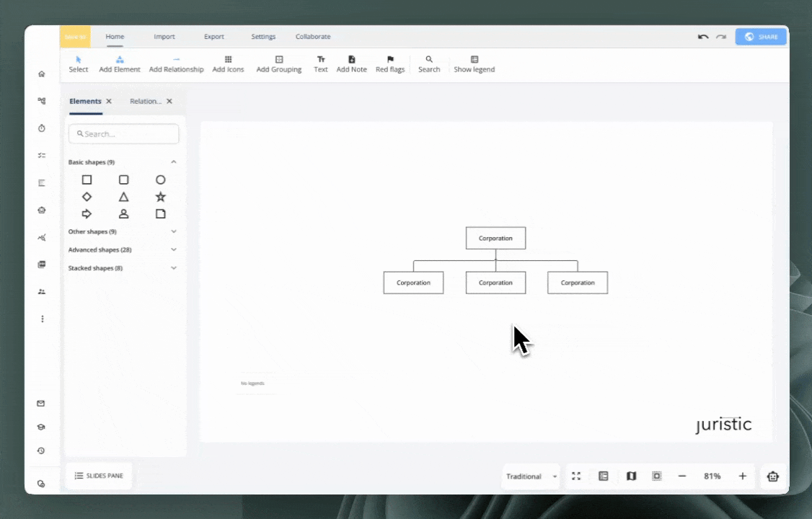Toggle the Slides Pane button

(99, 476)
